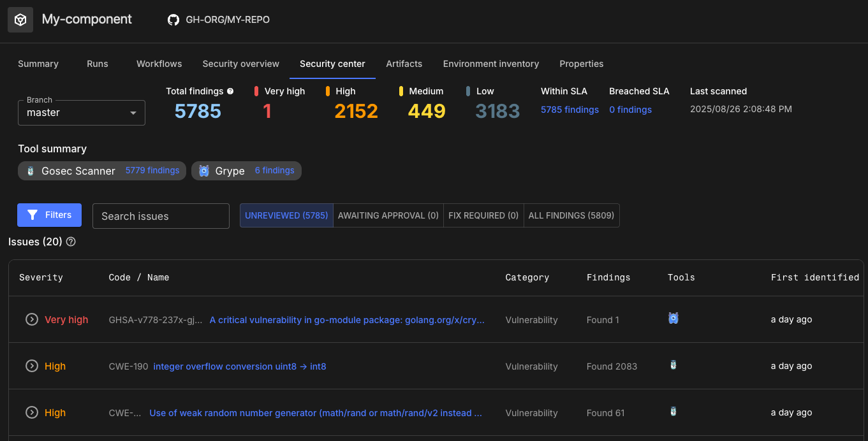This screenshot has width=868, height=441.
Task: Open the Artifacts tab
Action: point(404,64)
